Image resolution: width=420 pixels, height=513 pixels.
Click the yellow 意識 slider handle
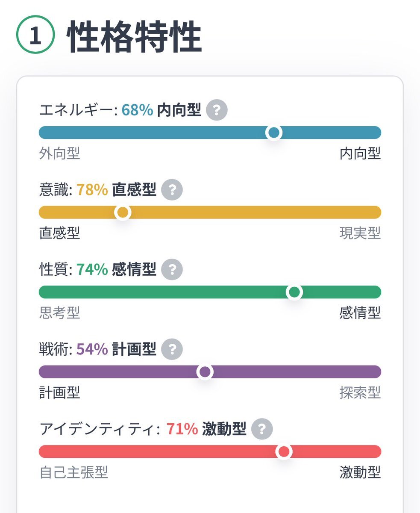click(123, 212)
